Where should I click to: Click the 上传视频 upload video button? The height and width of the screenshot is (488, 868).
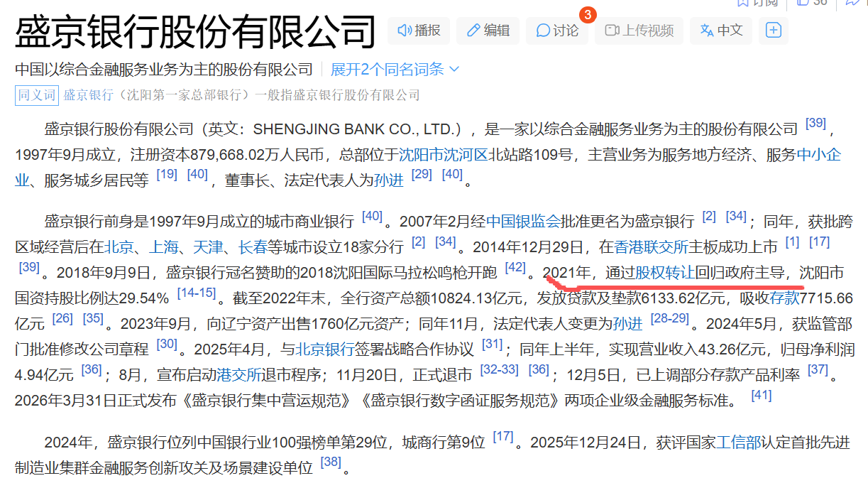pyautogui.click(x=639, y=31)
